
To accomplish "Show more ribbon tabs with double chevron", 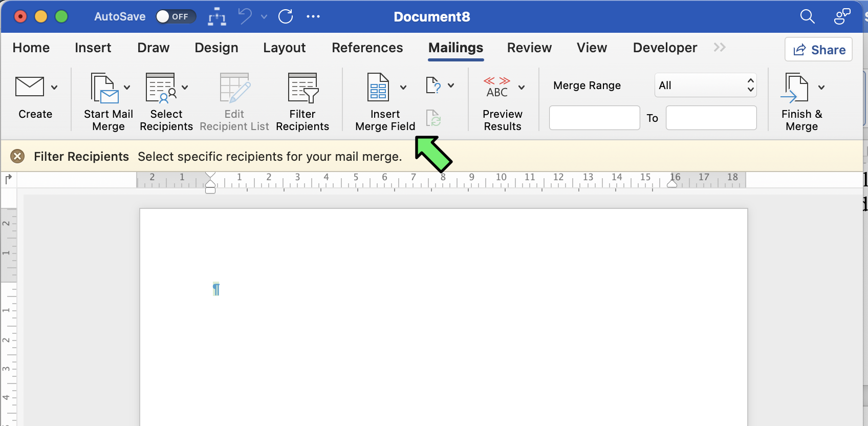I will coord(720,47).
